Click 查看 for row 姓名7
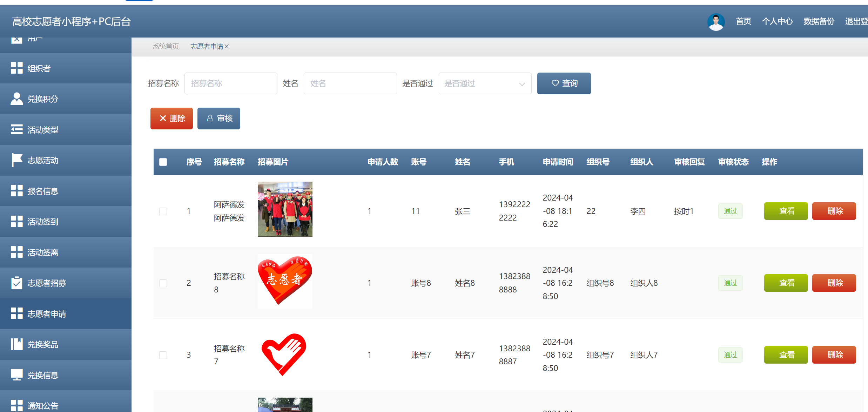Screen dimensions: 868x412 click(x=786, y=355)
